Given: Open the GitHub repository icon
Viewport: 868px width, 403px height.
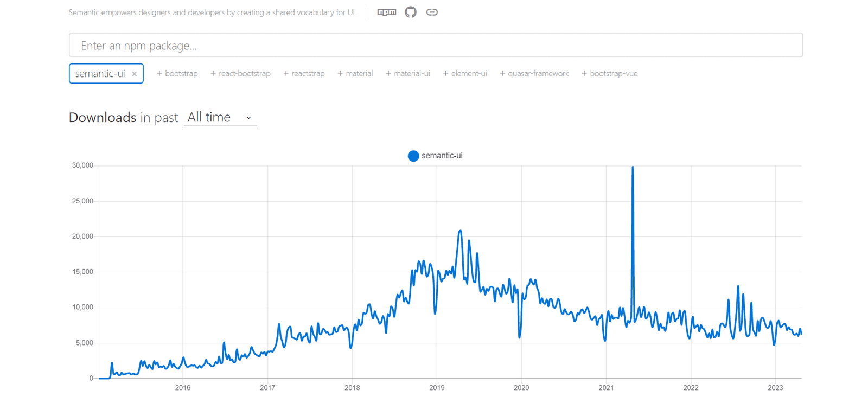Looking at the screenshot, I should point(411,12).
